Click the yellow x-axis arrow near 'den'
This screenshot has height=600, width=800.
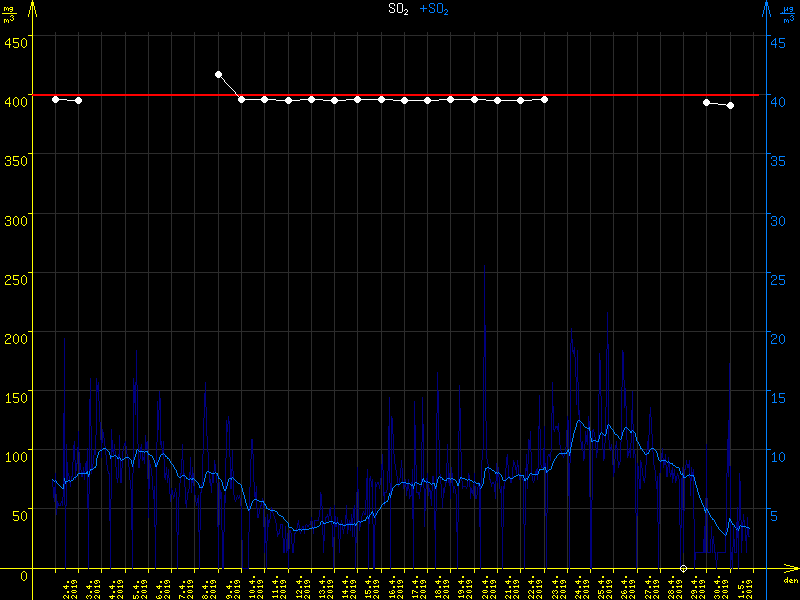(793, 568)
